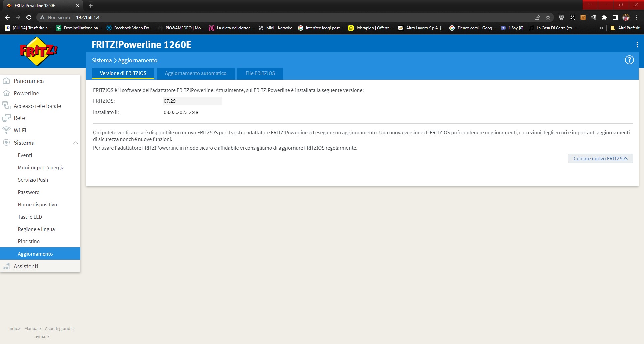
Task: Click the Rete network icon
Action: tap(6, 118)
